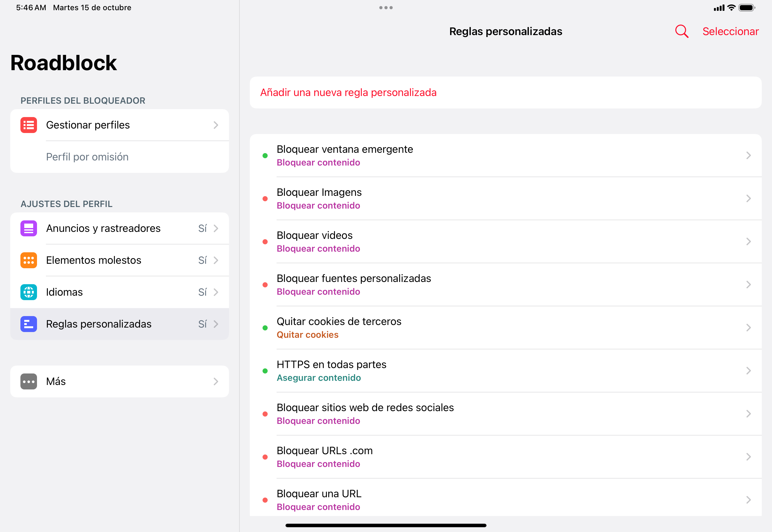Screen dimensions: 772x532
Task: Tap red status dot for Bloquear fuentes personalizadas
Action: [265, 285]
